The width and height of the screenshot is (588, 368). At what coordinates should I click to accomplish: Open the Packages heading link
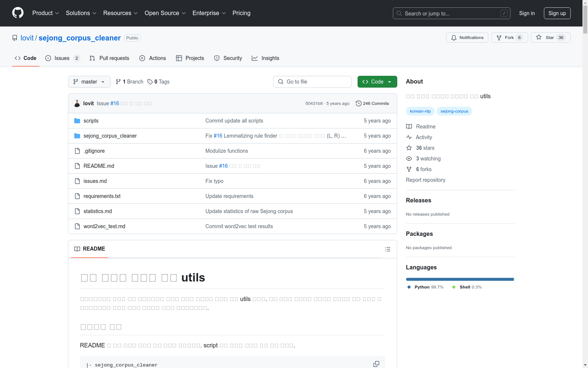pos(419,234)
